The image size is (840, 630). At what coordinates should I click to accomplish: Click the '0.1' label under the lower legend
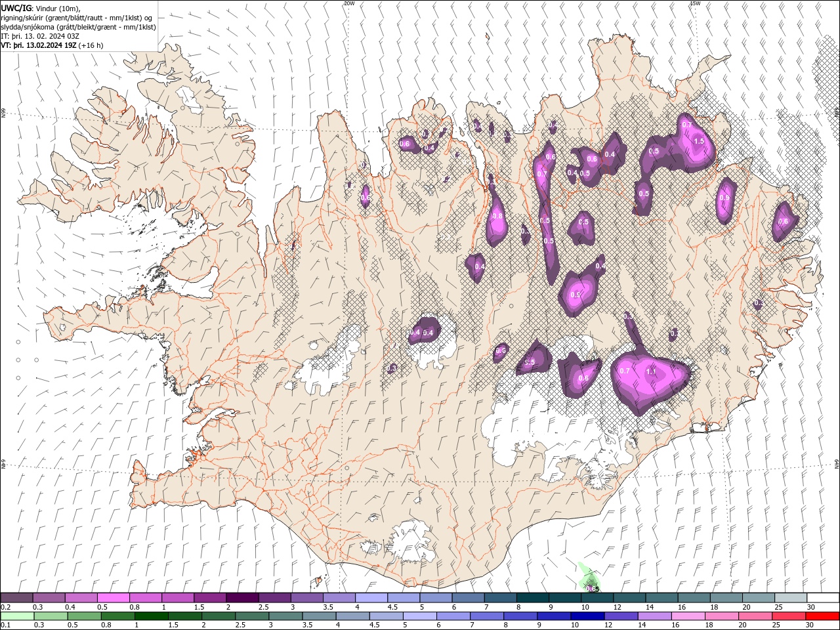coord(6,625)
